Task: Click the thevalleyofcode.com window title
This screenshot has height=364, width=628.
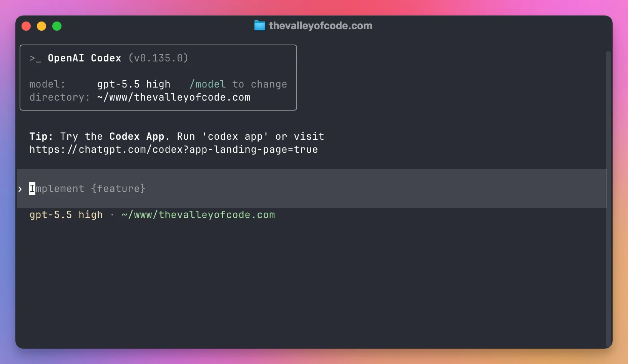Action: pyautogui.click(x=321, y=26)
